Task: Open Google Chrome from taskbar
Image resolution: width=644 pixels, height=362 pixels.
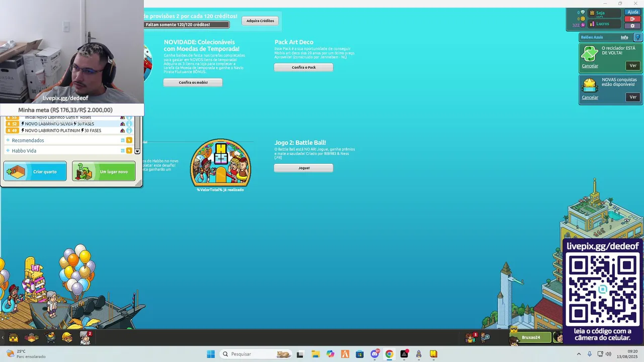Action: [x=389, y=354]
